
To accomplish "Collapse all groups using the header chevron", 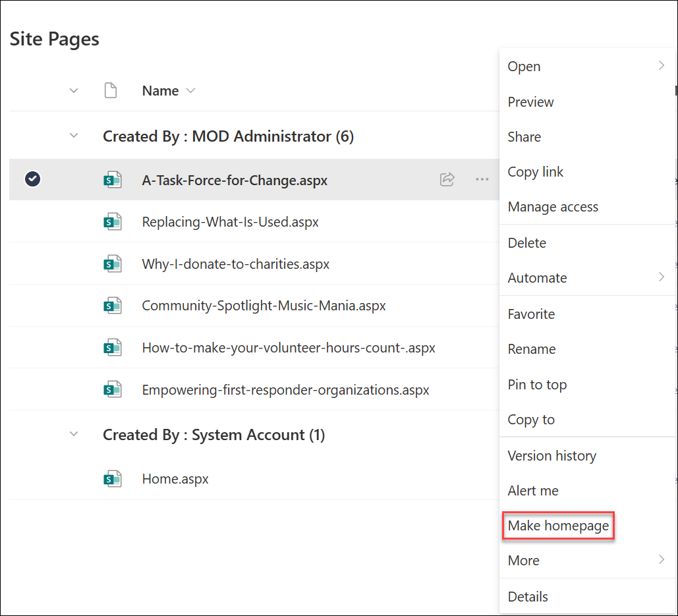I will (x=74, y=91).
